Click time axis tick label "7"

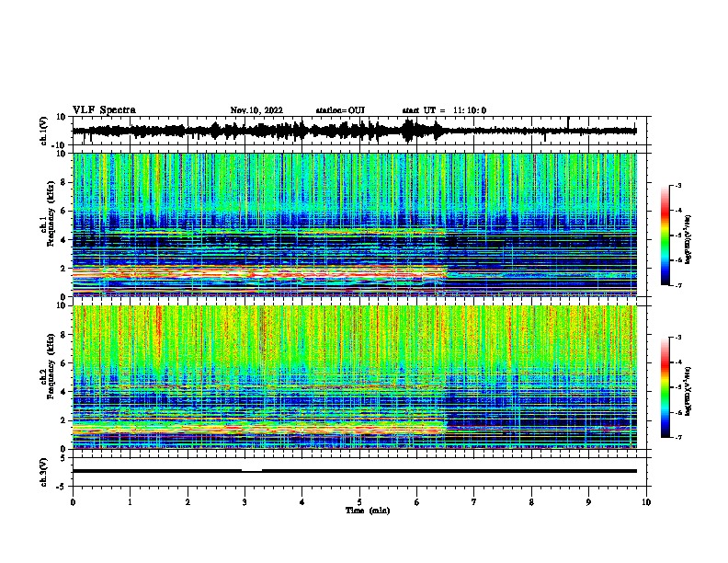pos(474,502)
